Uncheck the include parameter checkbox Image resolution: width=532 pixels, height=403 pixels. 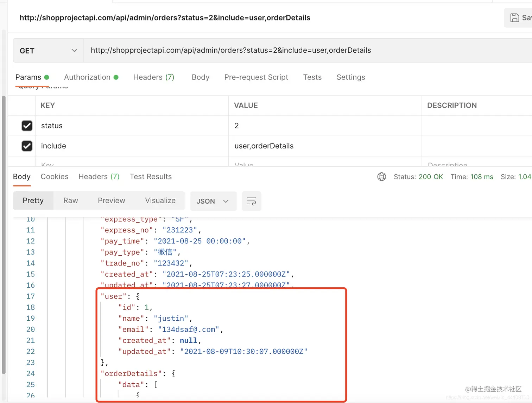coord(27,146)
